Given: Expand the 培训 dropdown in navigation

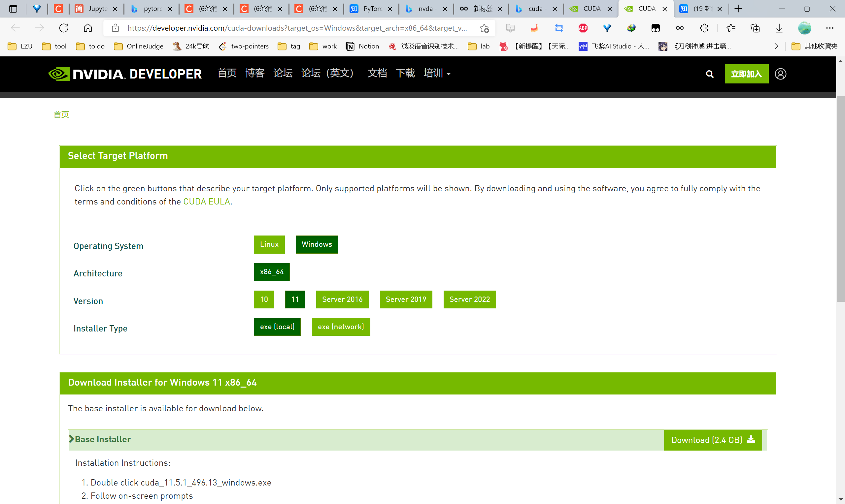Looking at the screenshot, I should click(x=437, y=73).
